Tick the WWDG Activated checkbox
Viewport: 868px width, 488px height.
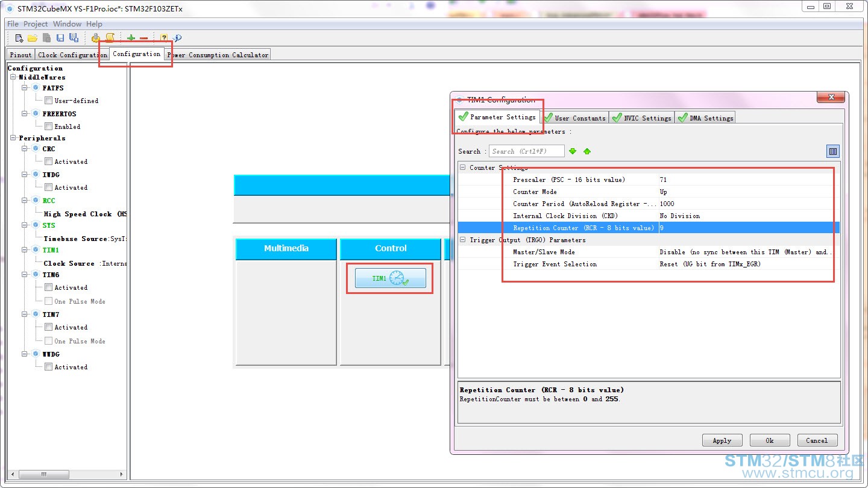48,367
